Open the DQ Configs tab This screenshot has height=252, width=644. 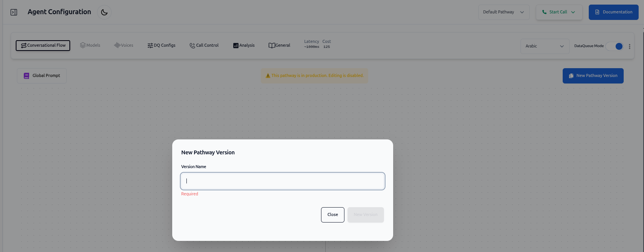coord(161,45)
